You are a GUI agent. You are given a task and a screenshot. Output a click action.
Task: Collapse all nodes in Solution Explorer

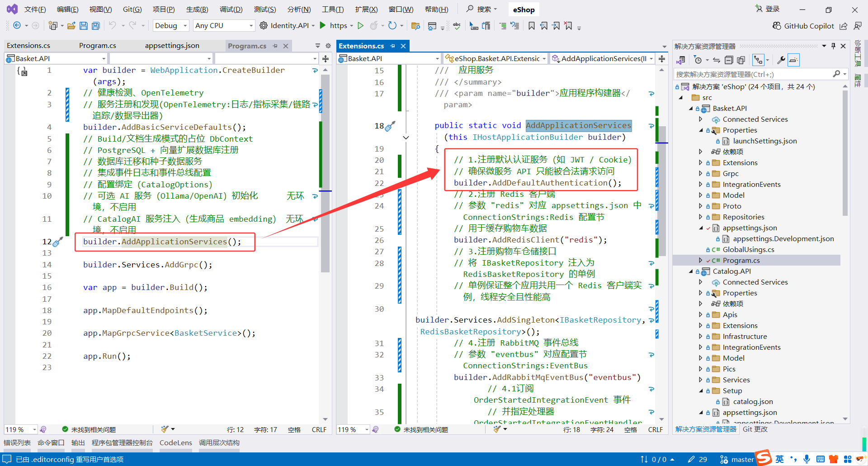pyautogui.click(x=728, y=60)
